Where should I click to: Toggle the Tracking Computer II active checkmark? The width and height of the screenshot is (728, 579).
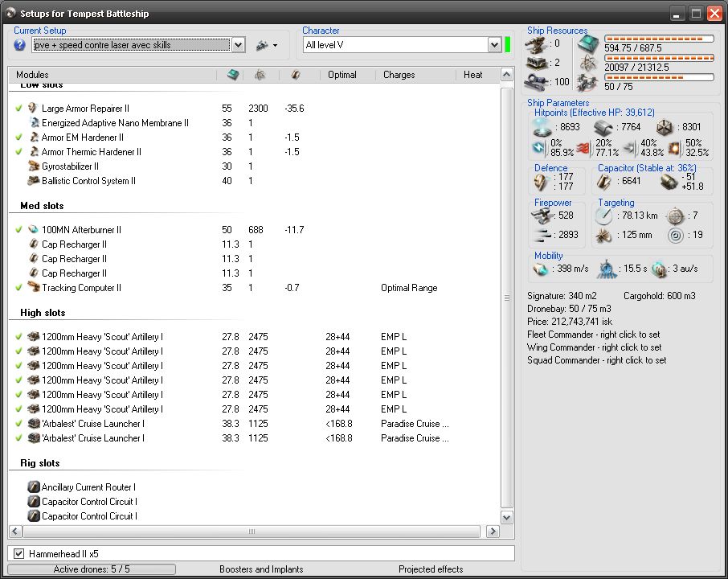[x=18, y=288]
